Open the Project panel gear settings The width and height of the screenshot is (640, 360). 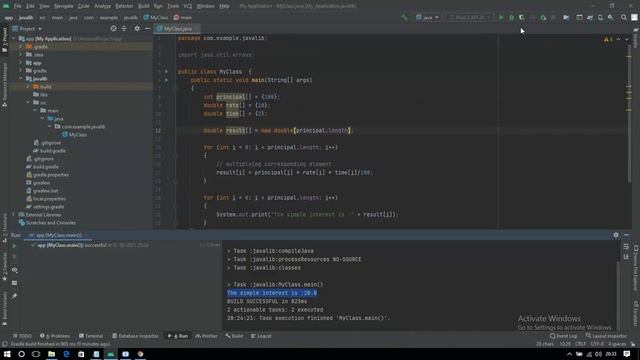tap(137, 29)
